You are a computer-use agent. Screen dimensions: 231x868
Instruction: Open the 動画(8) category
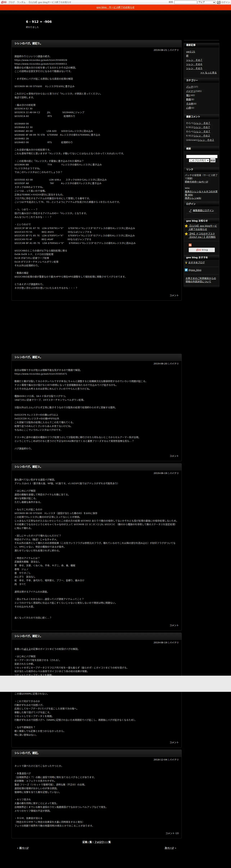188,99
